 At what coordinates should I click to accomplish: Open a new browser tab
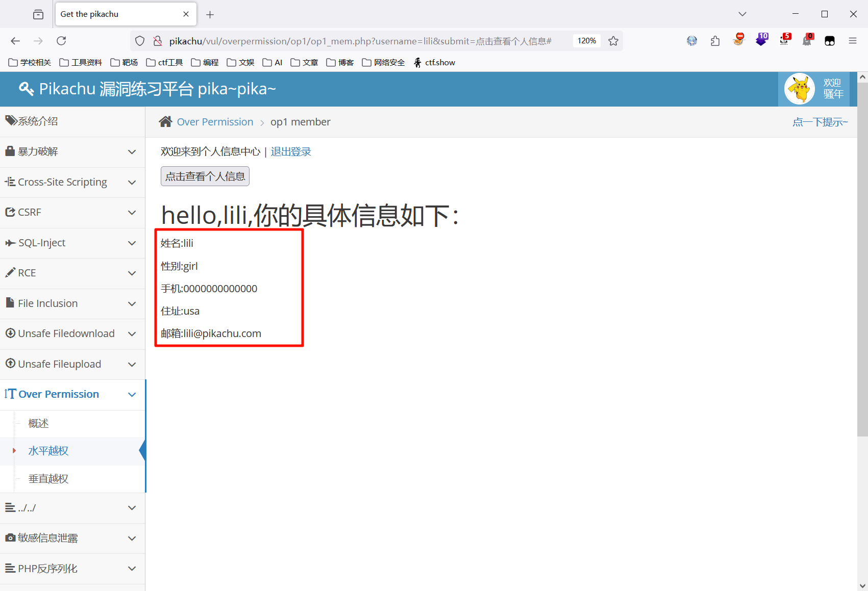pos(210,14)
